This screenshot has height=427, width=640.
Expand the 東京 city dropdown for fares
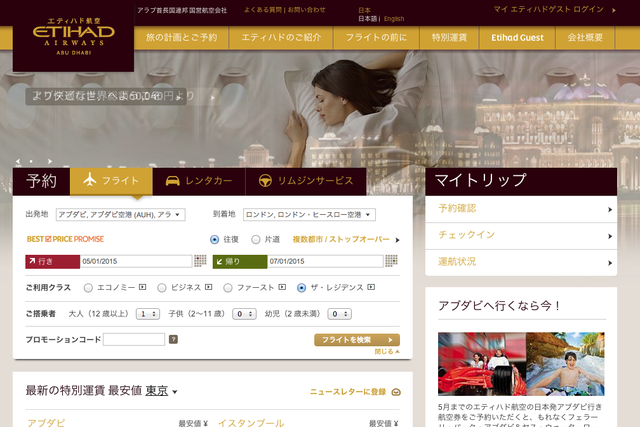pos(161,391)
